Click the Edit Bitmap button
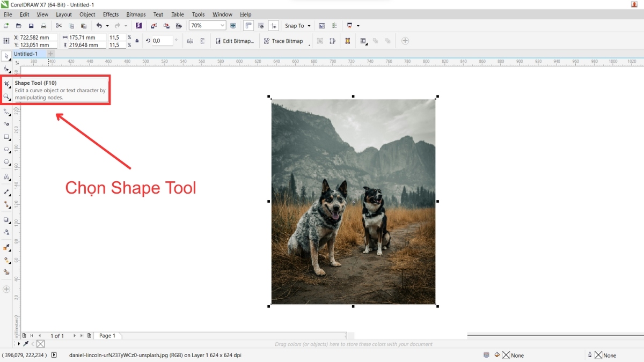The width and height of the screenshot is (644, 362). [x=235, y=41]
